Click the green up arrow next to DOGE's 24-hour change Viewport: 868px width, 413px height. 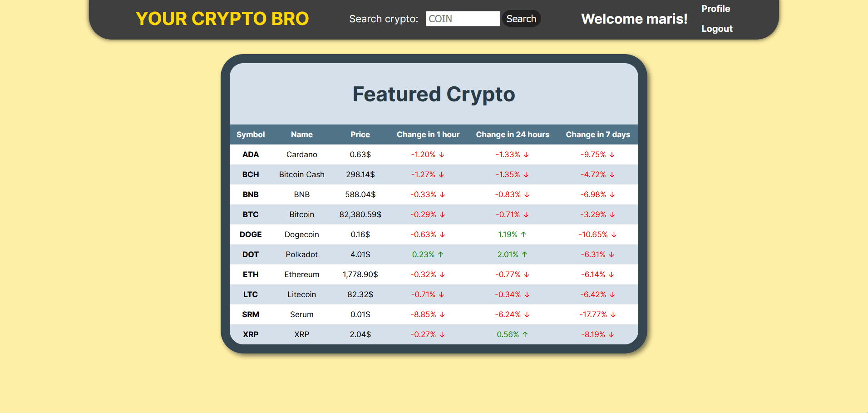tap(524, 234)
